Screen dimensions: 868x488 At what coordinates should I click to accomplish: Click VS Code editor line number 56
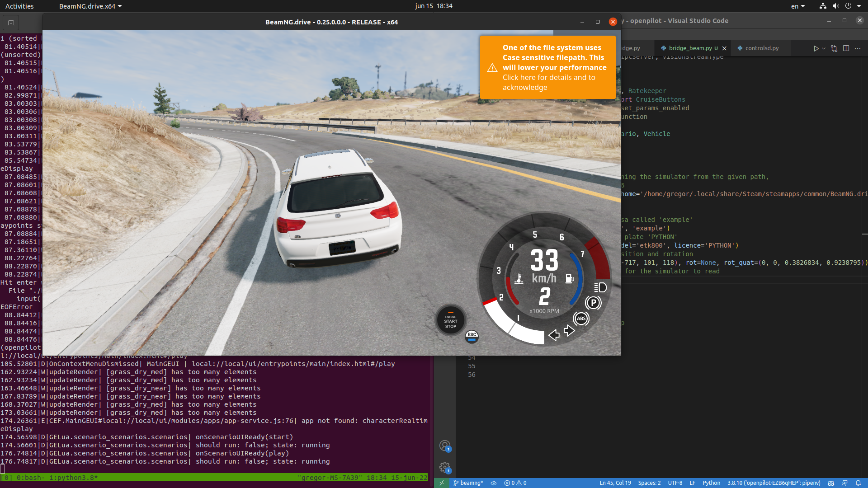[472, 375]
